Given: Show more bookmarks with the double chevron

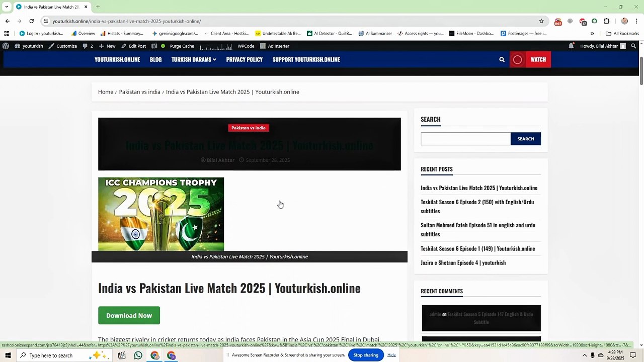Looking at the screenshot, I should (x=592, y=34).
